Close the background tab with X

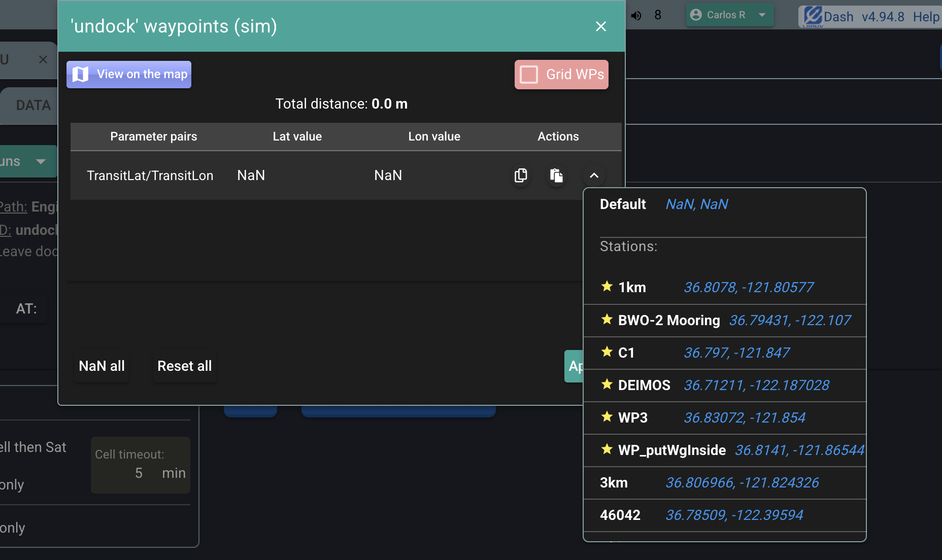[x=43, y=60]
